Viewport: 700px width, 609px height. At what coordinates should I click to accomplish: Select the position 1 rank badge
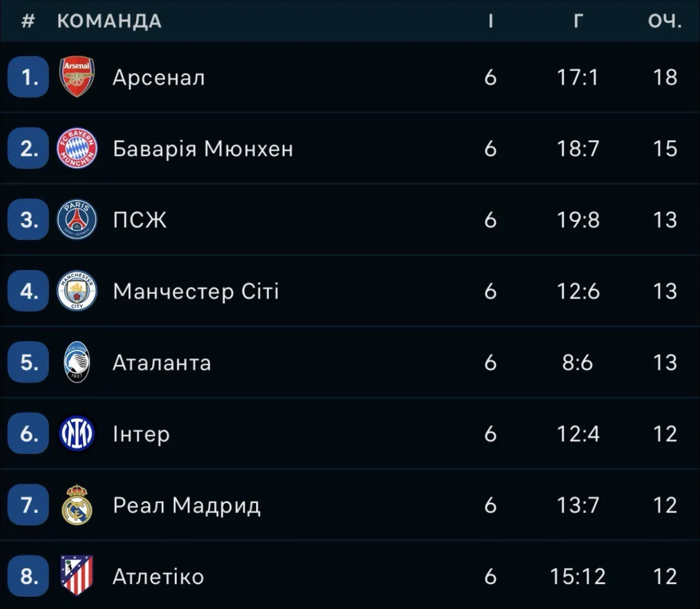[28, 77]
